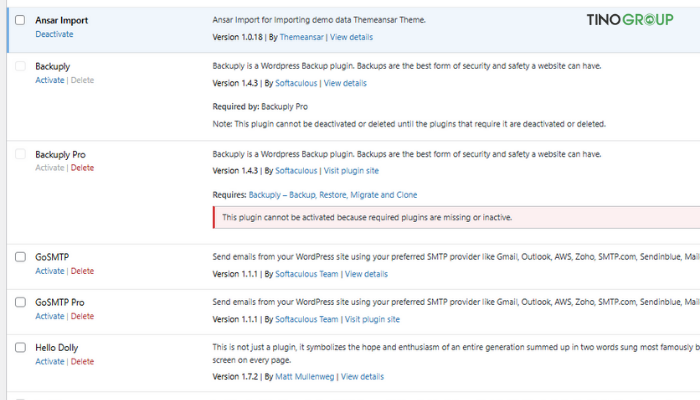This screenshot has width=700, height=400.
Task: Open Themeansar author link
Action: [x=301, y=37]
